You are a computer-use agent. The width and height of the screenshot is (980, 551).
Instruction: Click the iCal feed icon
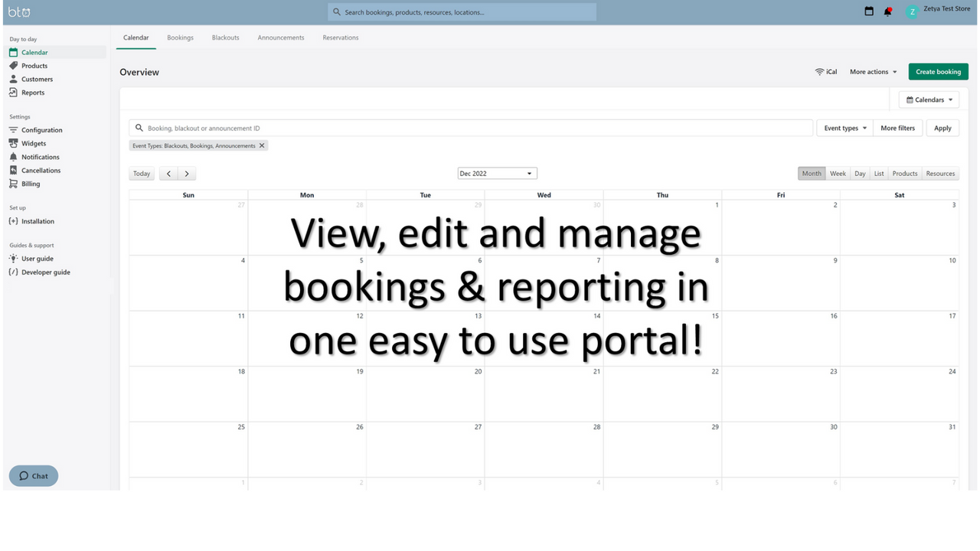[x=820, y=72]
